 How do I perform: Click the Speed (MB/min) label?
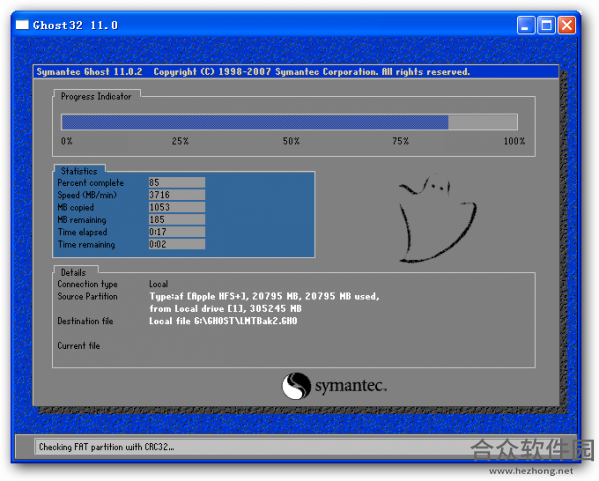point(87,195)
